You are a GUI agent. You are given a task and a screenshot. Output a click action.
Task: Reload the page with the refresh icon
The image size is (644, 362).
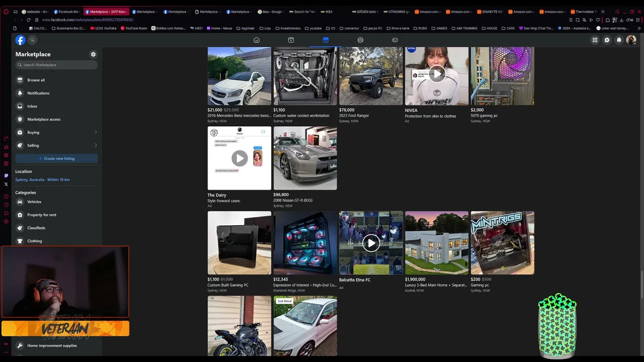coord(28,20)
